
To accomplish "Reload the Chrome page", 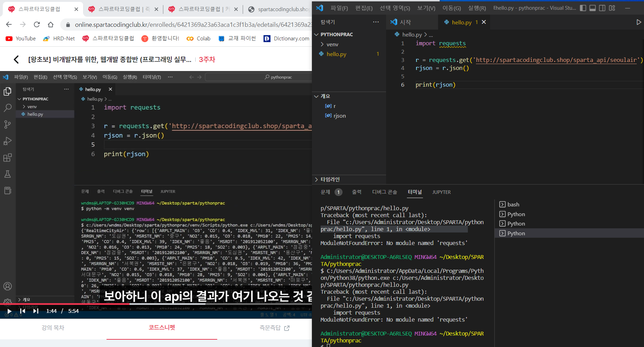I will (x=37, y=24).
